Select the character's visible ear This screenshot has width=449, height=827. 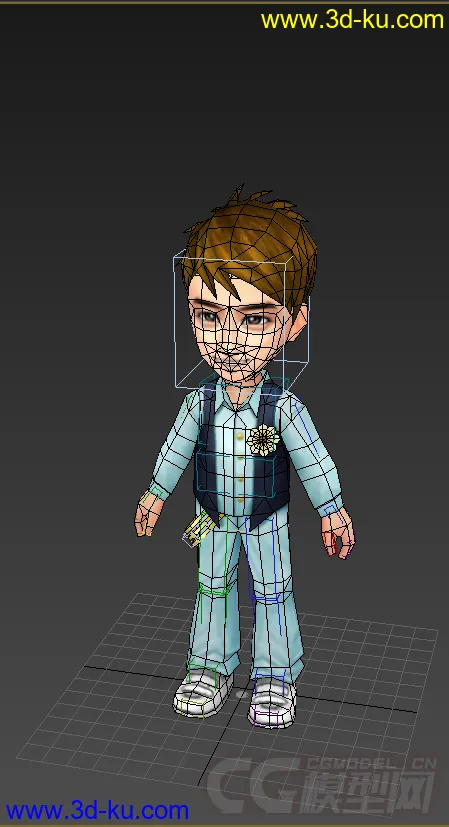coord(300,322)
